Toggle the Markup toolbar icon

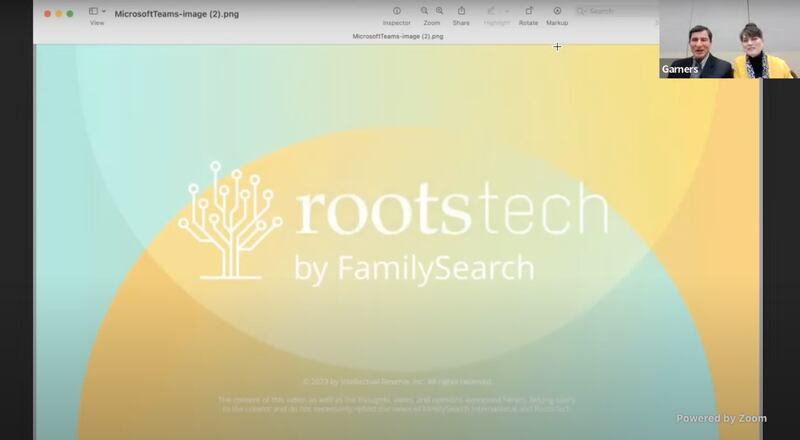coord(557,11)
